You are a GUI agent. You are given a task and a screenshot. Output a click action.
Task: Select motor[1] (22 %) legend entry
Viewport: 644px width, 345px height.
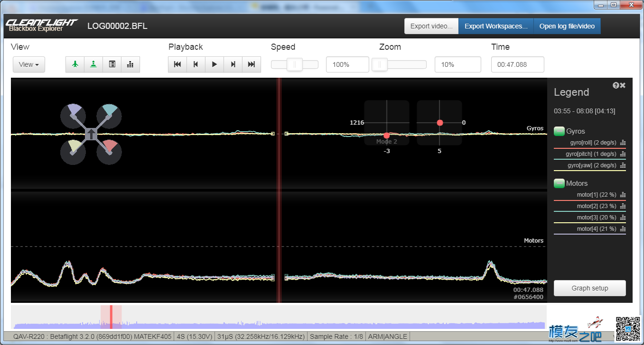click(x=597, y=195)
